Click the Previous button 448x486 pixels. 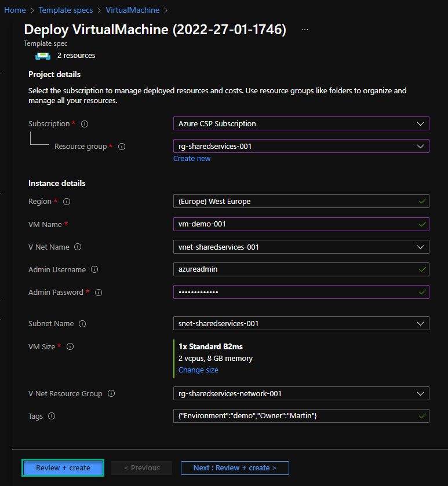click(x=141, y=468)
